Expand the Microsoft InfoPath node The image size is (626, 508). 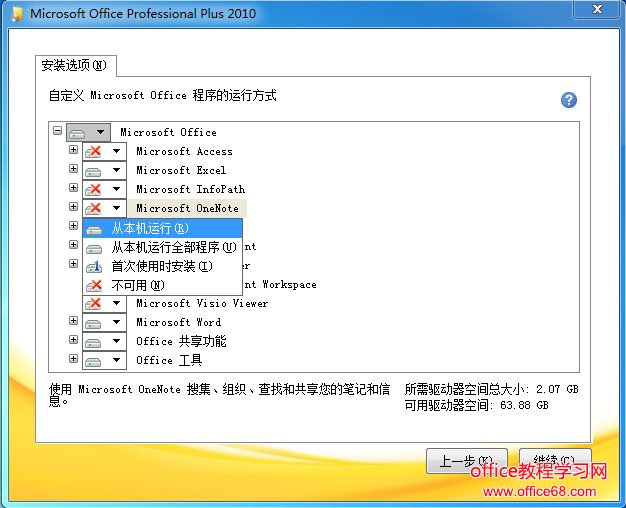73,187
